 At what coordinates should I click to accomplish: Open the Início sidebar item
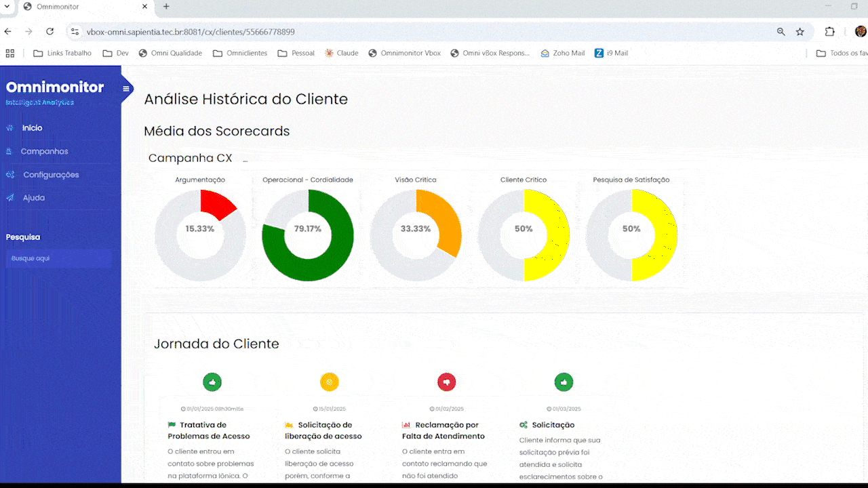coord(32,128)
